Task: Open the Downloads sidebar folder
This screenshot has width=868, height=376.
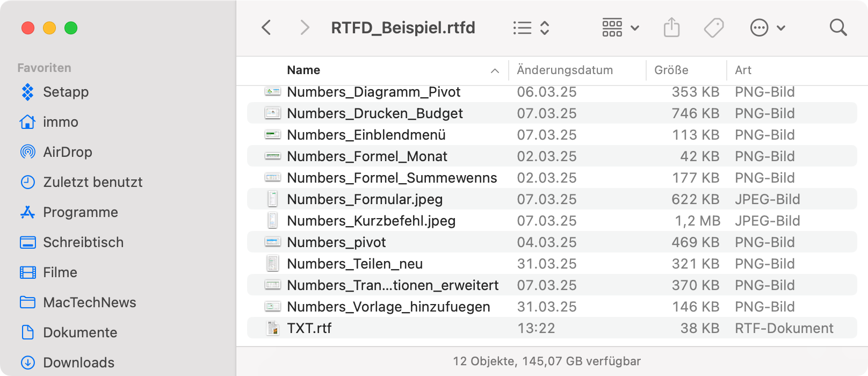Action: click(x=78, y=363)
